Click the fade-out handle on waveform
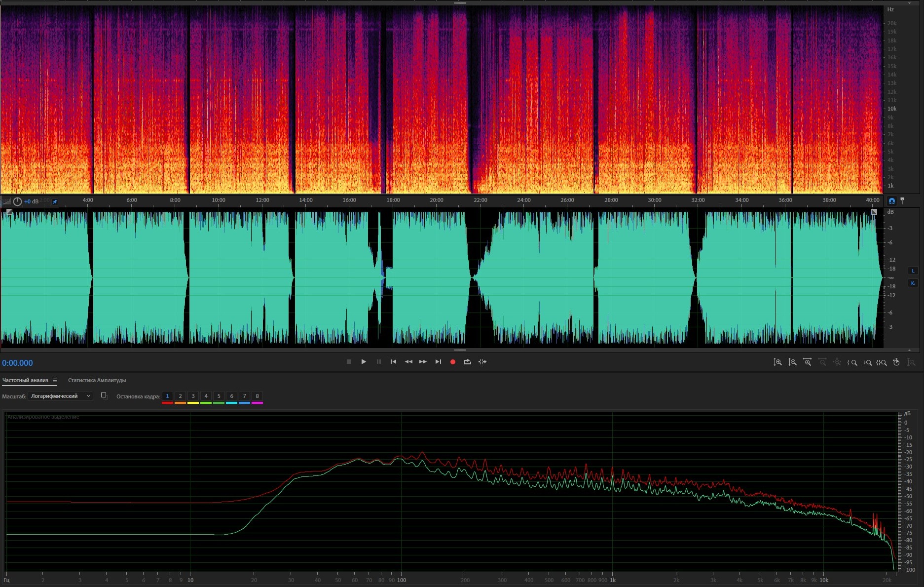 point(874,212)
